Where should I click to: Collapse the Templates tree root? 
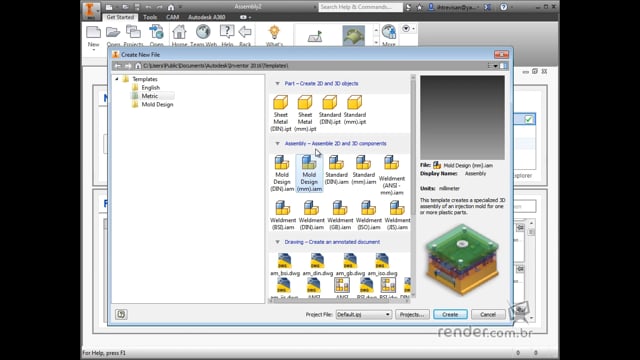pos(117,79)
